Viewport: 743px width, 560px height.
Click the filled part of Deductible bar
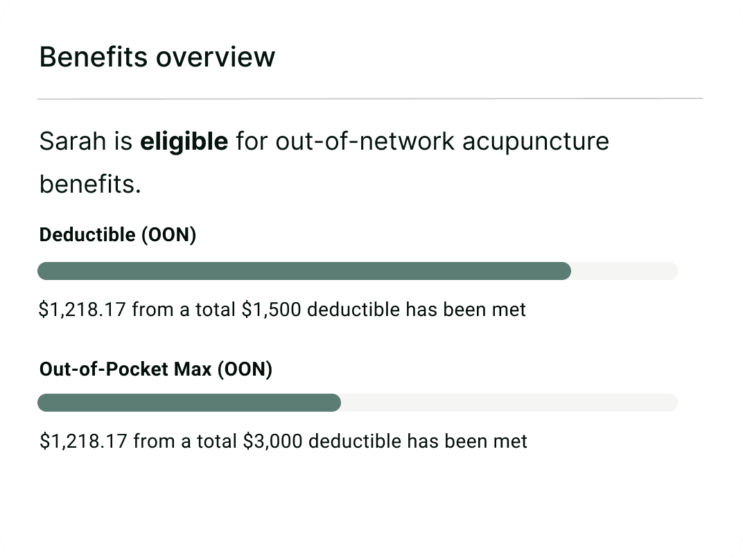(x=304, y=271)
